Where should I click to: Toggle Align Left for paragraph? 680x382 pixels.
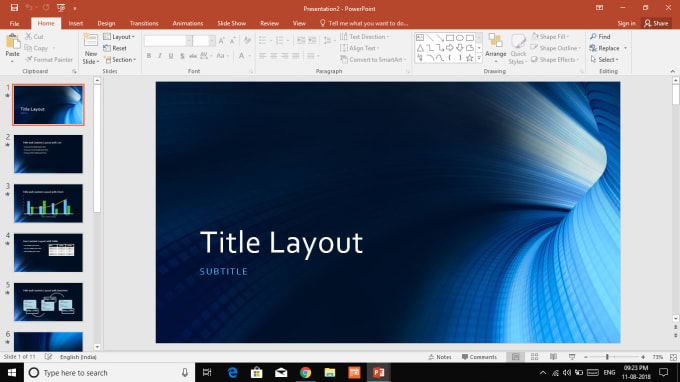[262, 56]
